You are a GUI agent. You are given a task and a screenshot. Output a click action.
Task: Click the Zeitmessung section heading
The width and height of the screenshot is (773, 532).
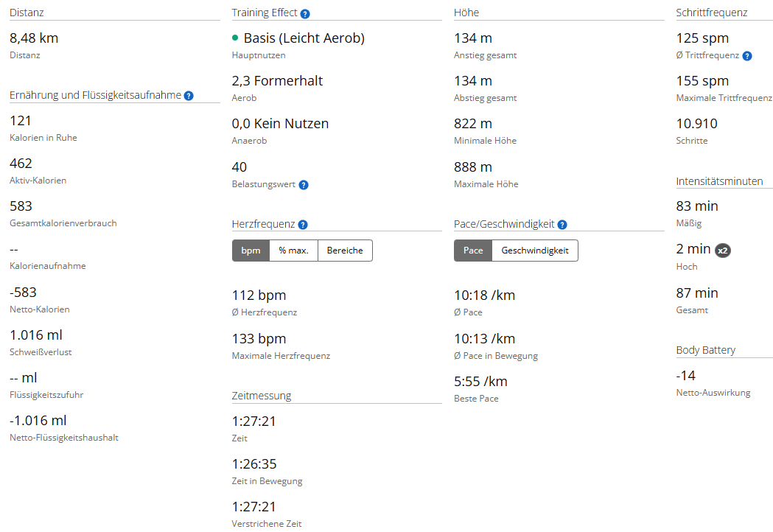262,396
